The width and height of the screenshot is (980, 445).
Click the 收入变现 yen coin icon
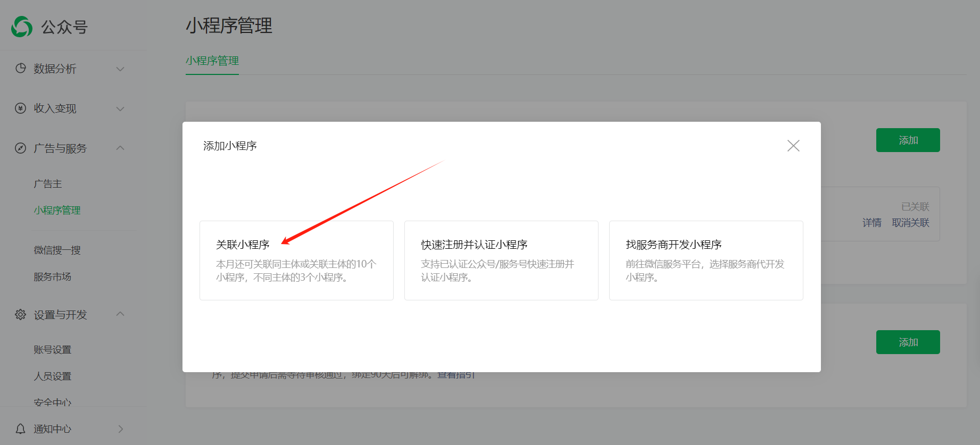[21, 108]
